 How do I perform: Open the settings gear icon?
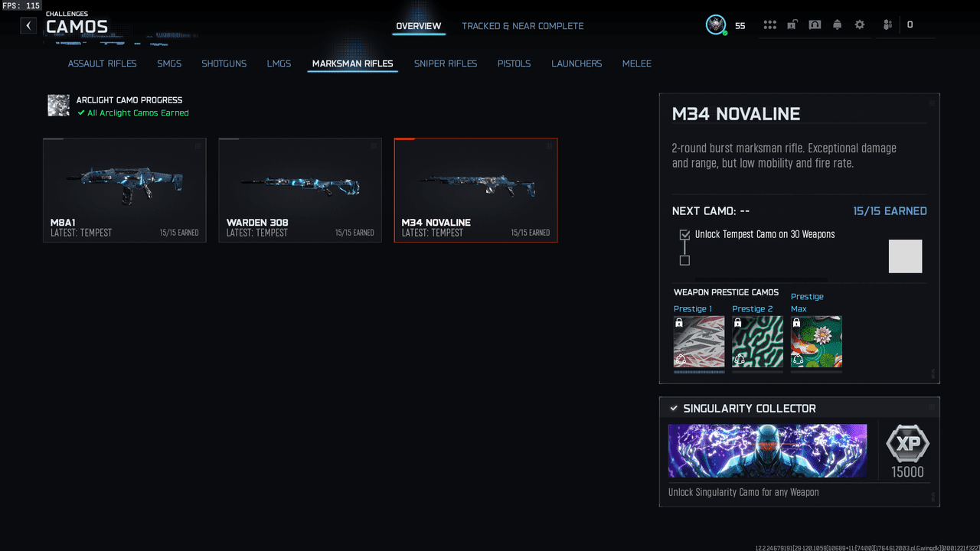860,25
